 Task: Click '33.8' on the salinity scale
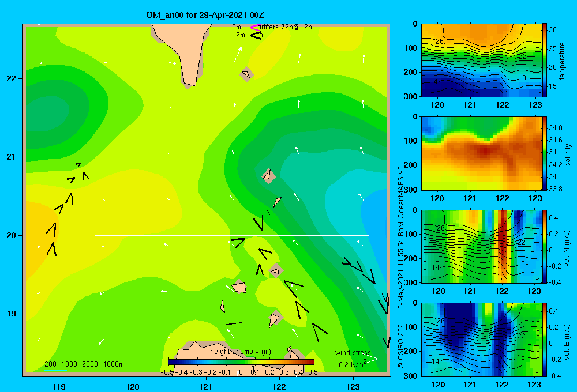click(555, 189)
